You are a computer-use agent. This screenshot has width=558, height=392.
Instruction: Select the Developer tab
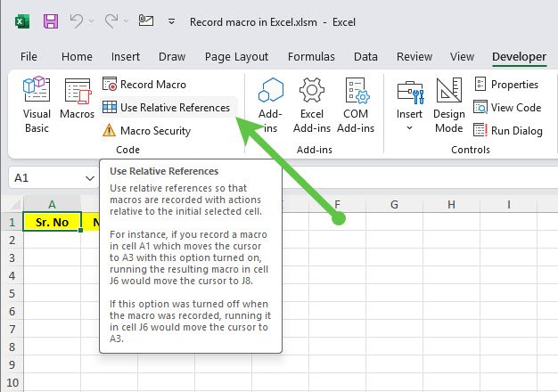(519, 56)
